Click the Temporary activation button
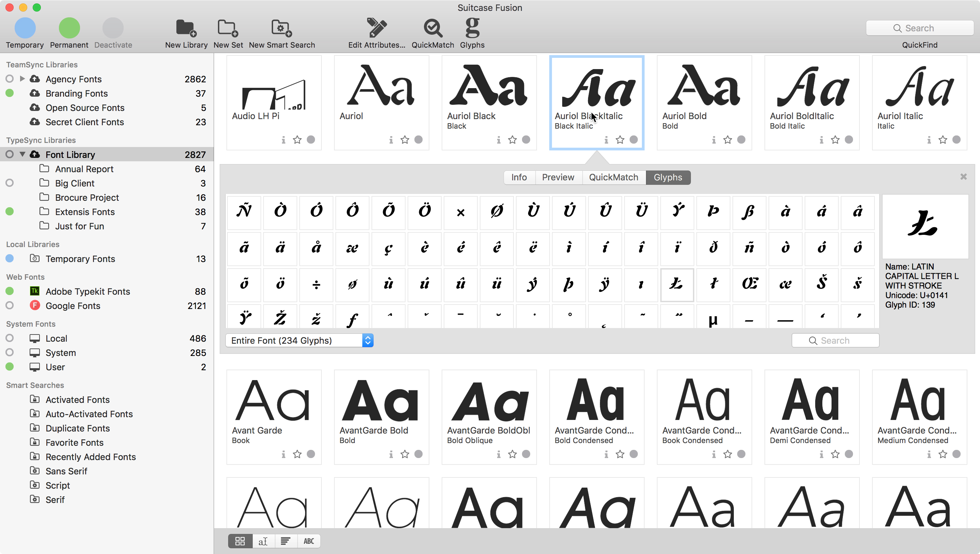Screen dimensions: 980x554 coord(25,29)
